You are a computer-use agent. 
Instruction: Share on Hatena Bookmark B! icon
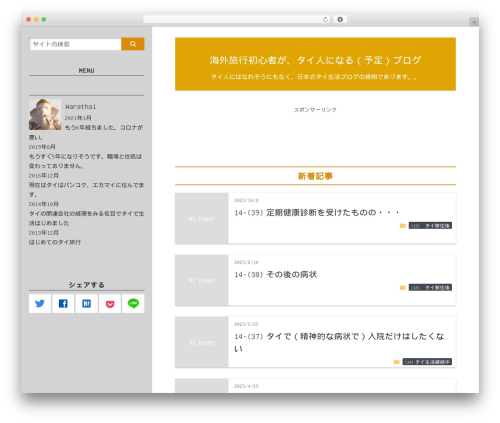coord(87,303)
